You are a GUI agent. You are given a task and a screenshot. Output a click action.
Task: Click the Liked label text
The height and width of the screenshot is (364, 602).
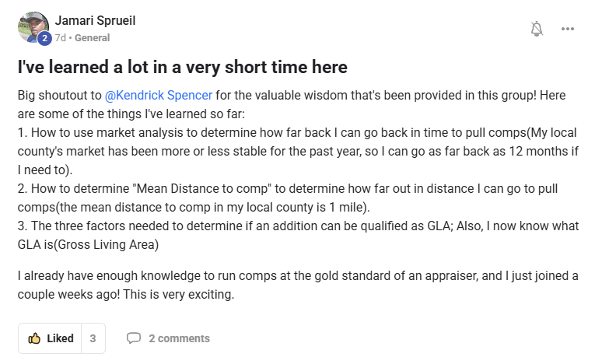click(x=60, y=338)
